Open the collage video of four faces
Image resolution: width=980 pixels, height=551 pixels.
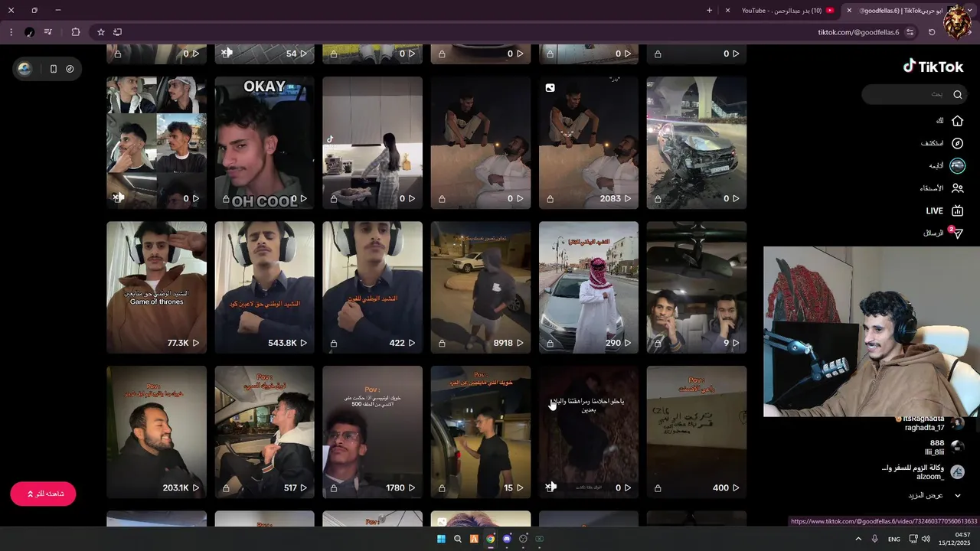[156, 142]
